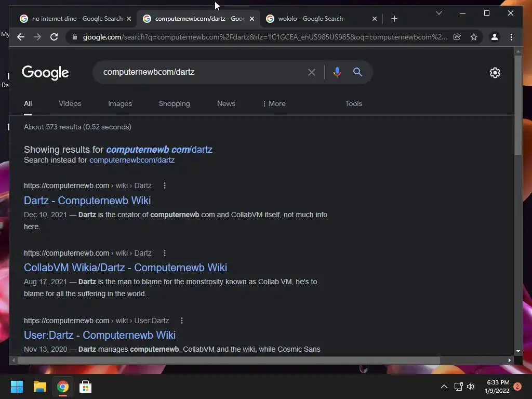Open options for User:Dartz result
This screenshot has height=399, width=532.
pyautogui.click(x=182, y=321)
